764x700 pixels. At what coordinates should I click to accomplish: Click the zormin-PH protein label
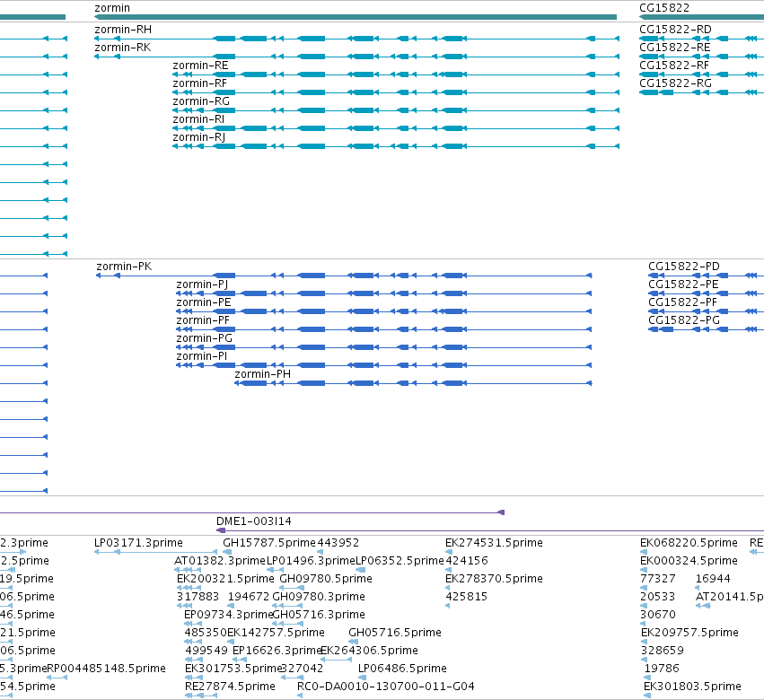click(x=263, y=374)
